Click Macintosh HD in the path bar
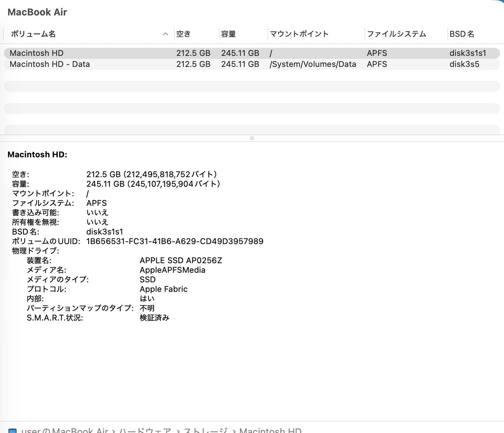Viewport: 504px width, 433px height. tap(270, 430)
